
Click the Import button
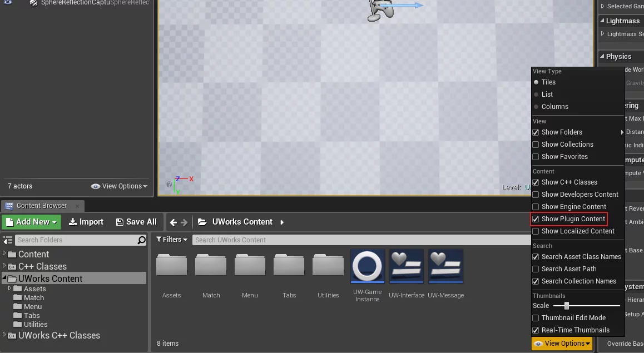click(86, 222)
